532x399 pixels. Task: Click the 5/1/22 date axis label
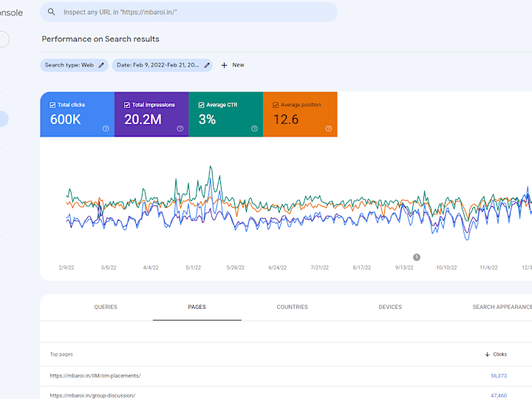pyautogui.click(x=194, y=267)
